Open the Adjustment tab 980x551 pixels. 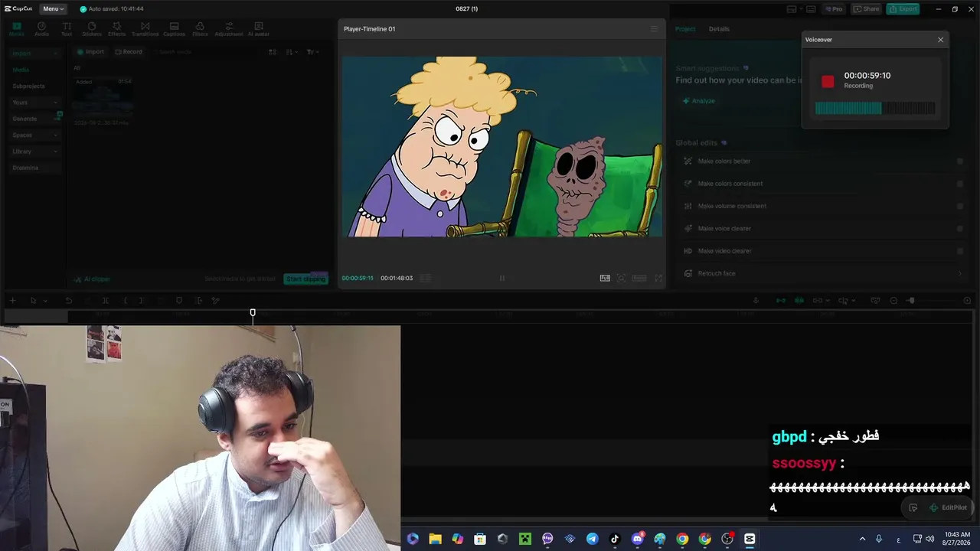(229, 29)
